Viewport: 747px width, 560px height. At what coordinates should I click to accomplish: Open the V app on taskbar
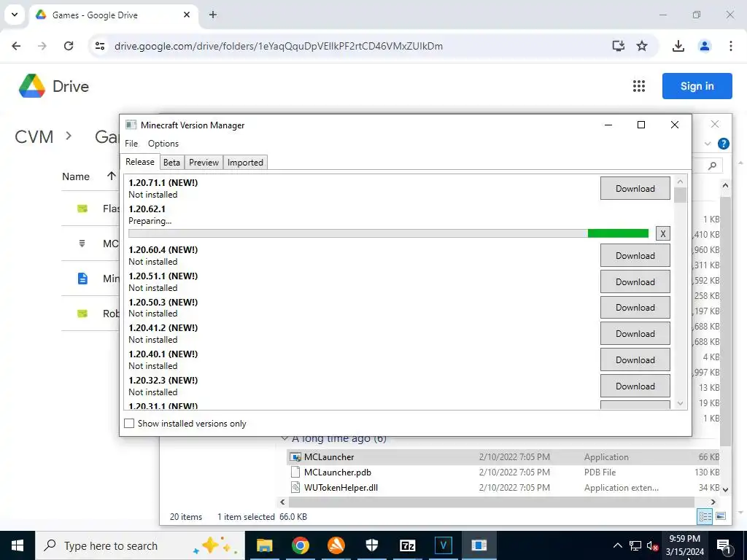tap(443, 545)
